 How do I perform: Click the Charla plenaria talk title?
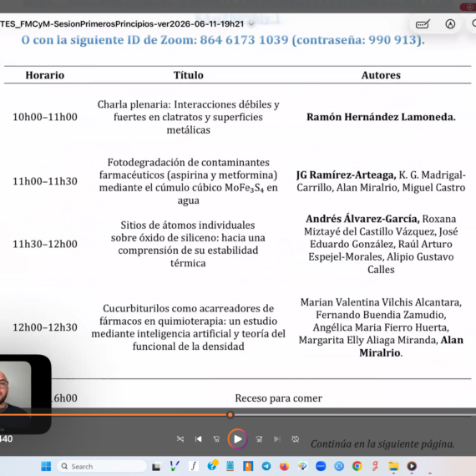click(x=188, y=117)
